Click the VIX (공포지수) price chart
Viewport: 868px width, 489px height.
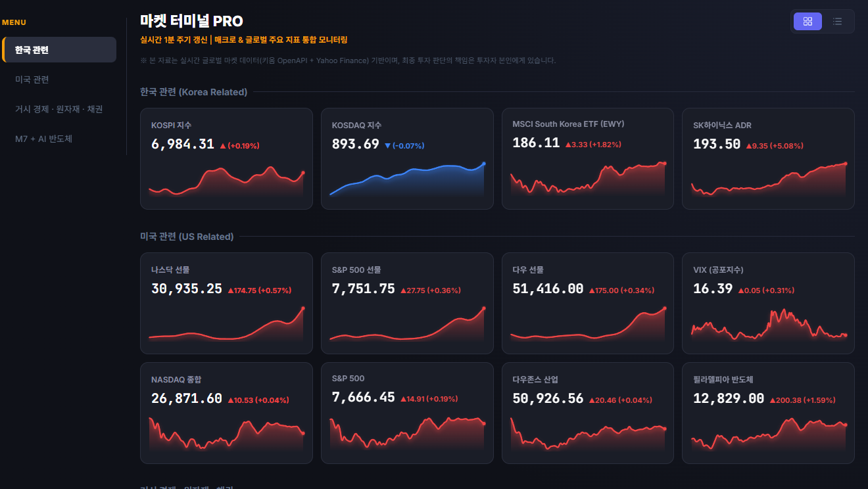[x=769, y=325]
